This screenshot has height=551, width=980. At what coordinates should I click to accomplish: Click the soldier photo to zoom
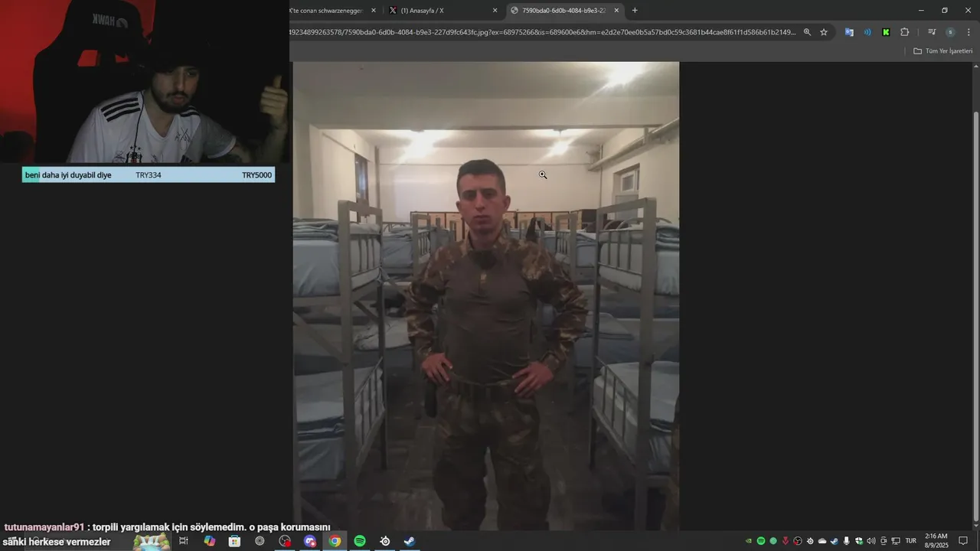coord(486,295)
